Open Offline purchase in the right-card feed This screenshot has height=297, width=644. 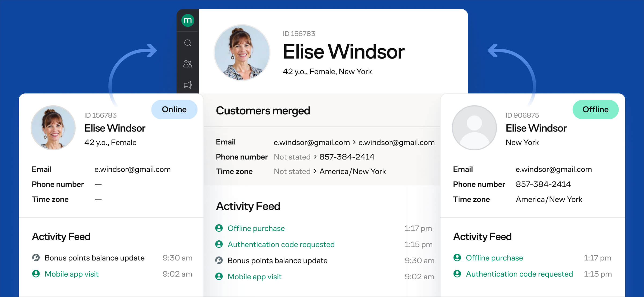[494, 258]
